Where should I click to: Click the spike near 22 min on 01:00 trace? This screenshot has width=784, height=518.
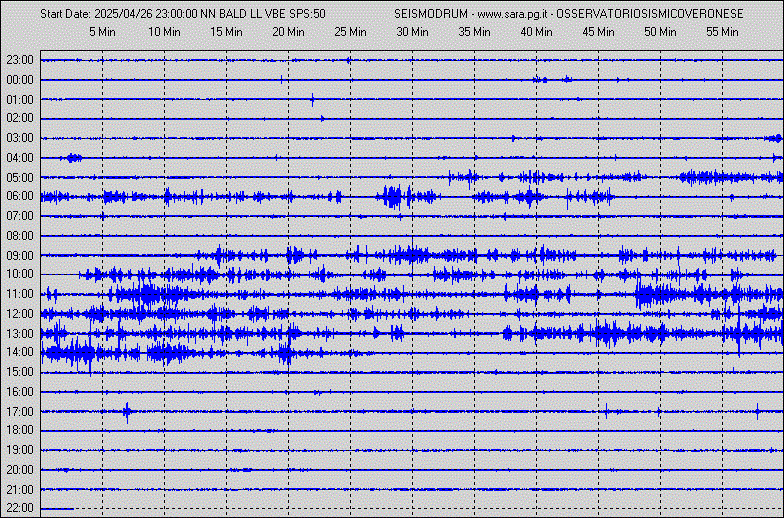point(312,100)
